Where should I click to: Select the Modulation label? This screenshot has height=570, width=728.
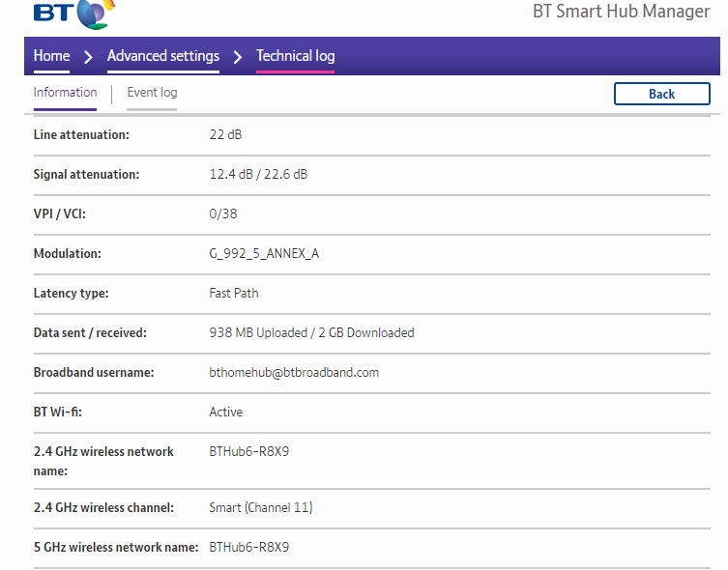click(68, 254)
